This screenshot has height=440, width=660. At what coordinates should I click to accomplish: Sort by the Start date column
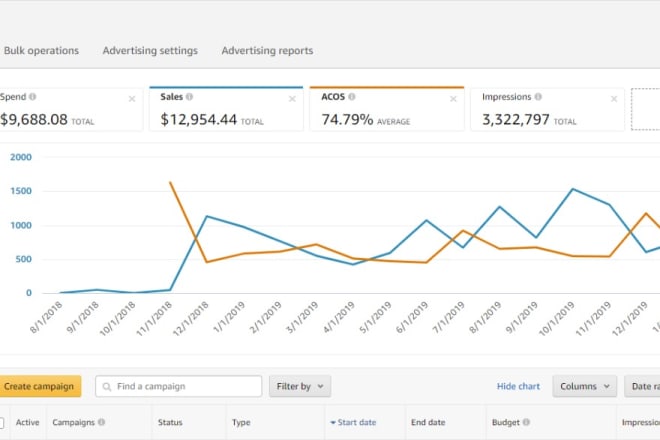pyautogui.click(x=354, y=422)
